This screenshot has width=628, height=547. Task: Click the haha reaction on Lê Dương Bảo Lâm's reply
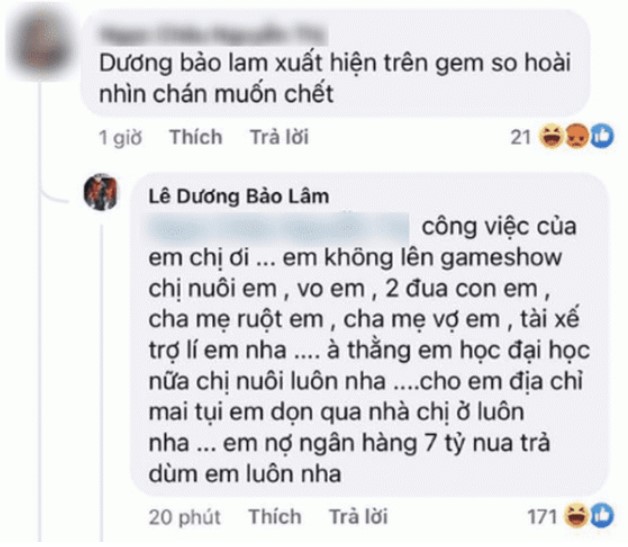click(x=576, y=516)
